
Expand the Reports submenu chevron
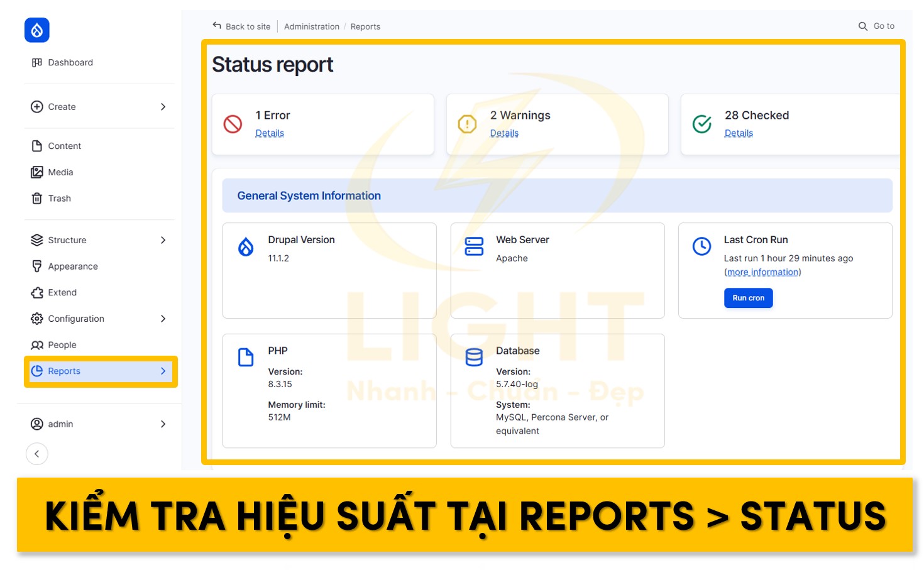[x=163, y=371]
